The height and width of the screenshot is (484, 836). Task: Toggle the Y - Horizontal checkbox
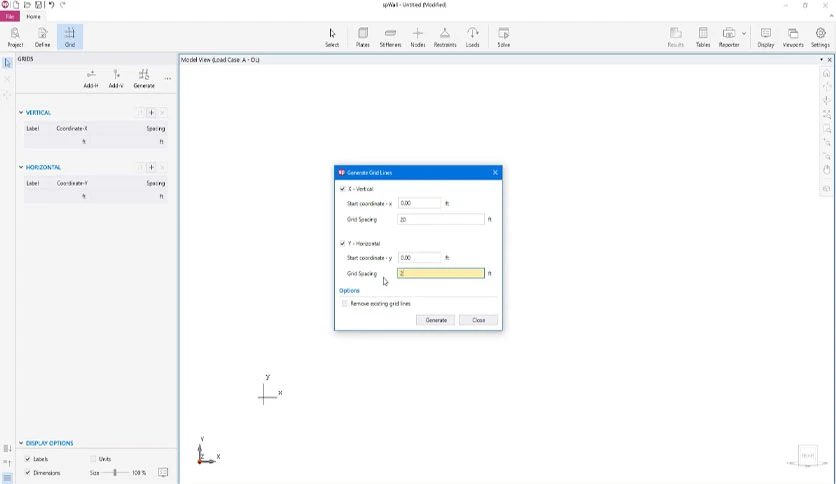point(342,243)
